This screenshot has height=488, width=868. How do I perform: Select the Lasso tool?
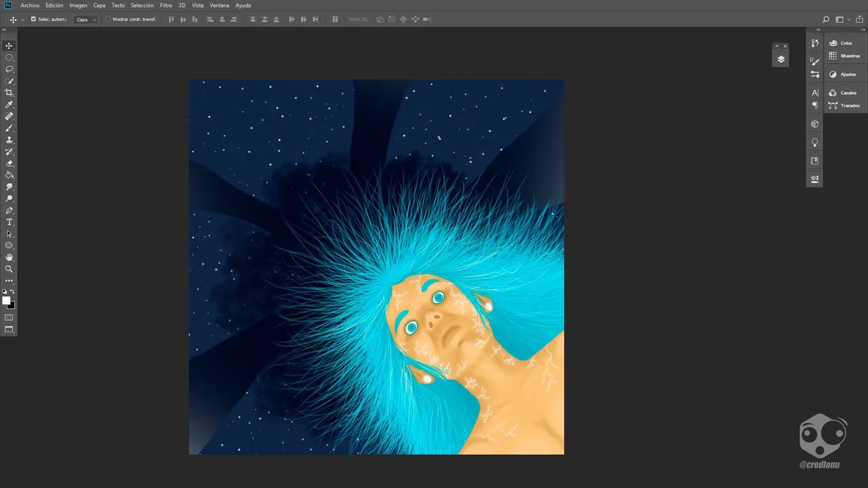point(9,69)
